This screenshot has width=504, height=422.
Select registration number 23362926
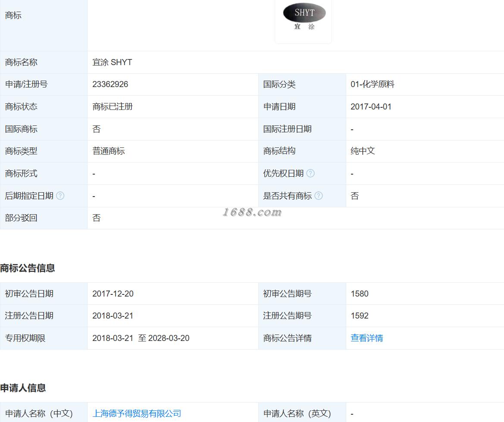110,84
